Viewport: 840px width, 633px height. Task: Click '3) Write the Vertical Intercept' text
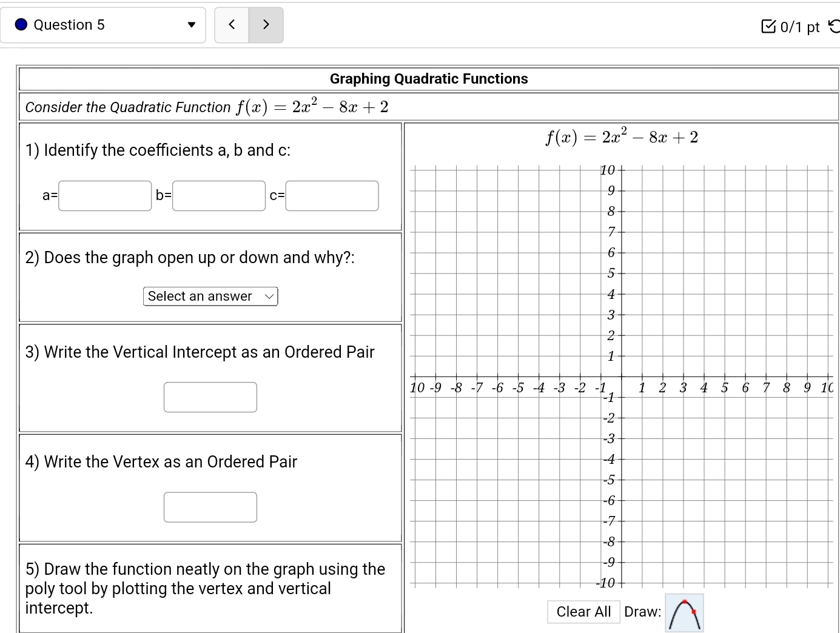(x=200, y=352)
